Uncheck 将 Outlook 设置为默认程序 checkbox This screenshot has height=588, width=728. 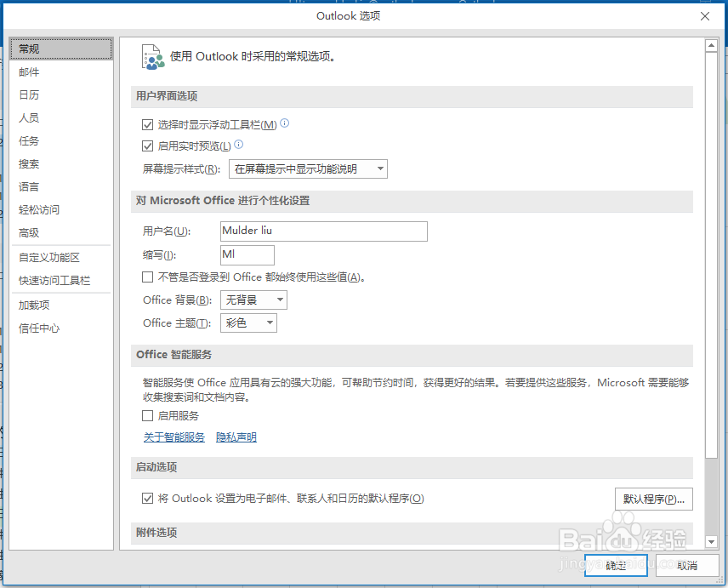coord(148,499)
